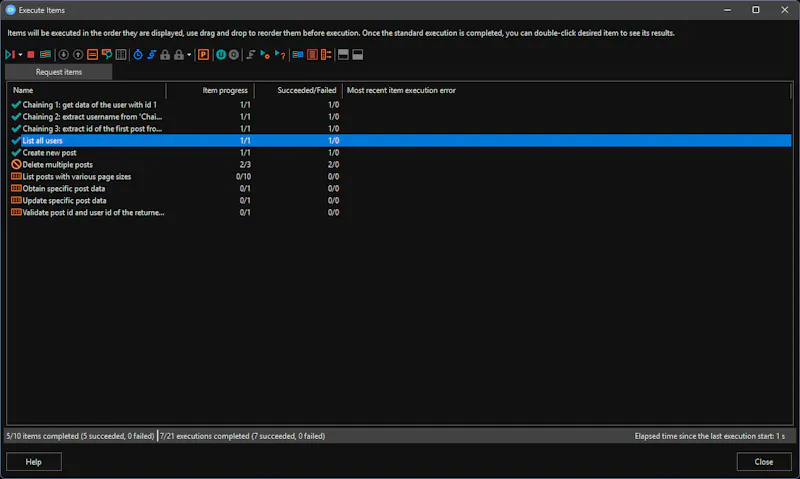Click the pending icon of Obtain specific post data
The height and width of the screenshot is (479, 800).
(16, 188)
